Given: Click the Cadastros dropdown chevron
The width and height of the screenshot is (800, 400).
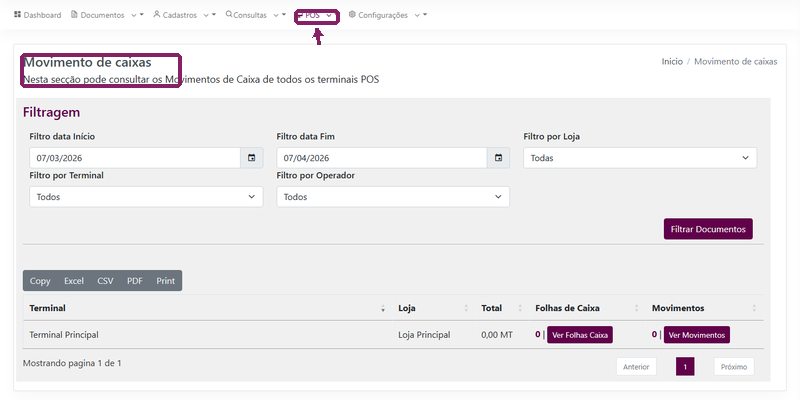Looking at the screenshot, I should click(x=206, y=16).
